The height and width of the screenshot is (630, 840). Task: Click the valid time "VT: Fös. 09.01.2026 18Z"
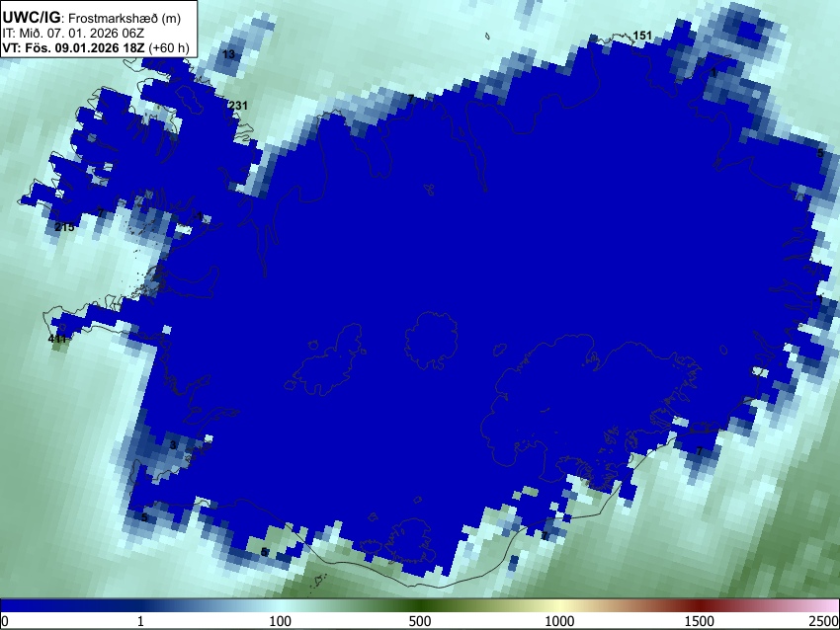(x=74, y=47)
